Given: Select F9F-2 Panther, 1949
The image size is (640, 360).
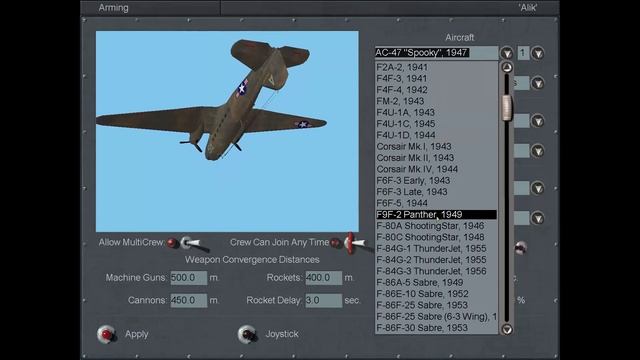Looking at the screenshot, I should (x=436, y=215).
